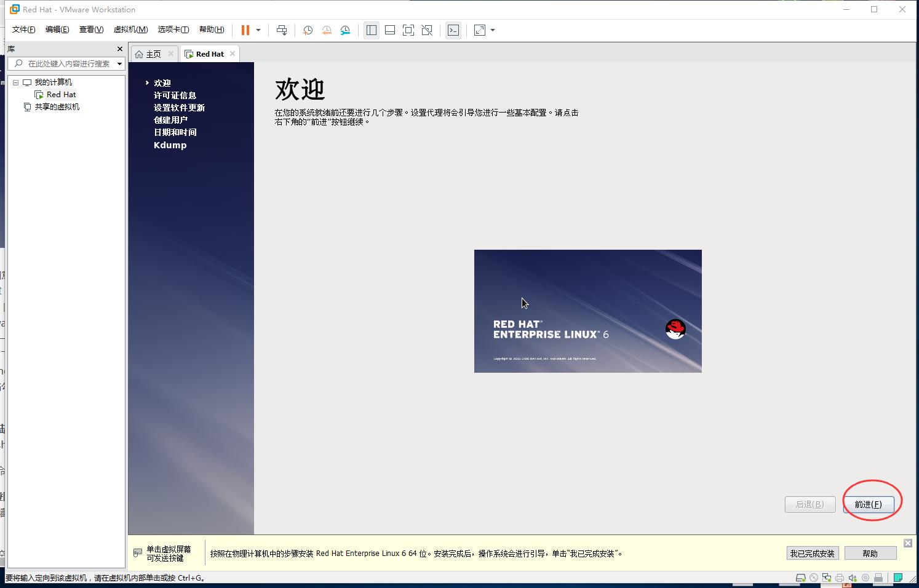Image resolution: width=919 pixels, height=588 pixels.
Task: Click the 帮助 button in install bar
Action: click(x=870, y=554)
